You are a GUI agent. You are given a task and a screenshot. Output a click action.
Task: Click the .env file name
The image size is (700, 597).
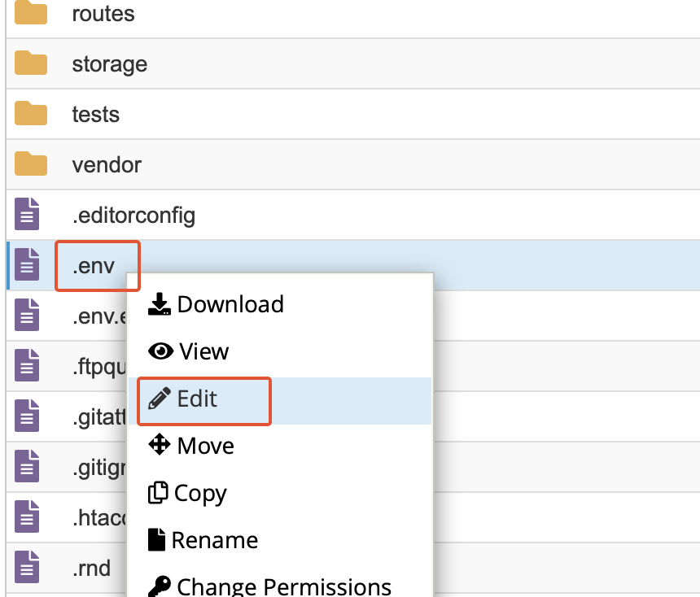94,266
